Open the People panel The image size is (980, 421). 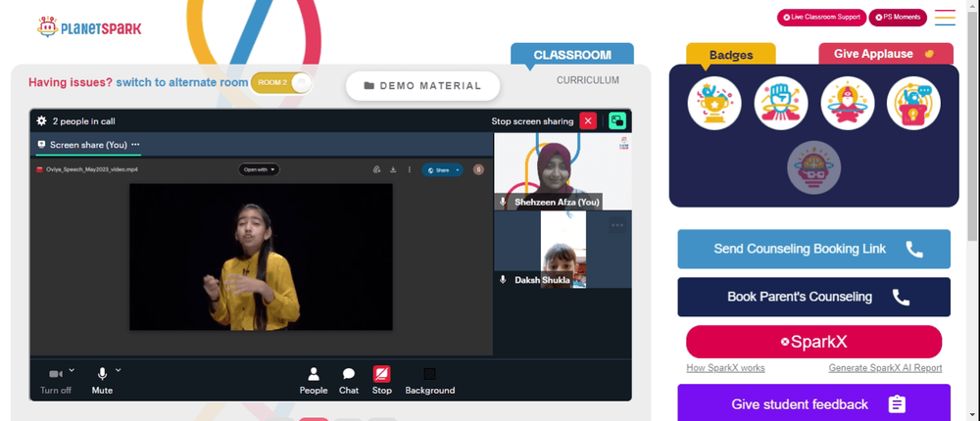click(x=314, y=381)
